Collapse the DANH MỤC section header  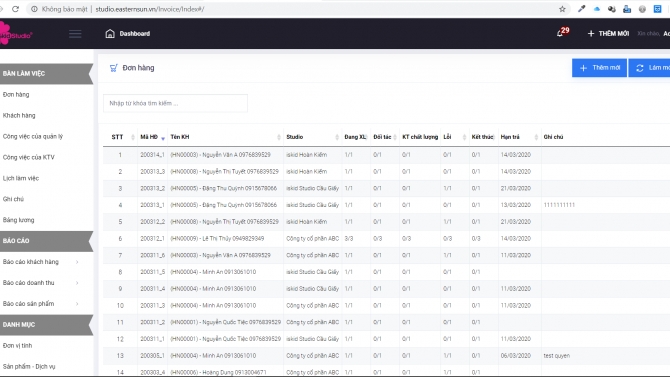[46, 325]
